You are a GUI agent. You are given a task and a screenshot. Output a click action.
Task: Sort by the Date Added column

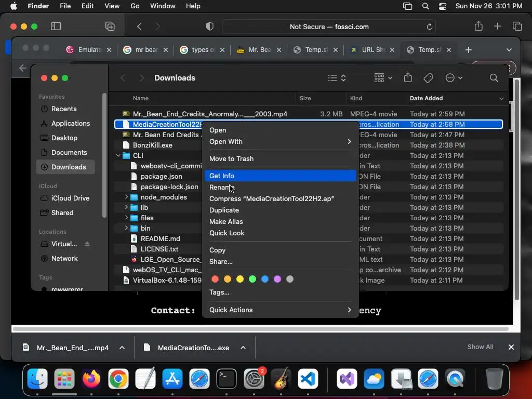pos(456,98)
